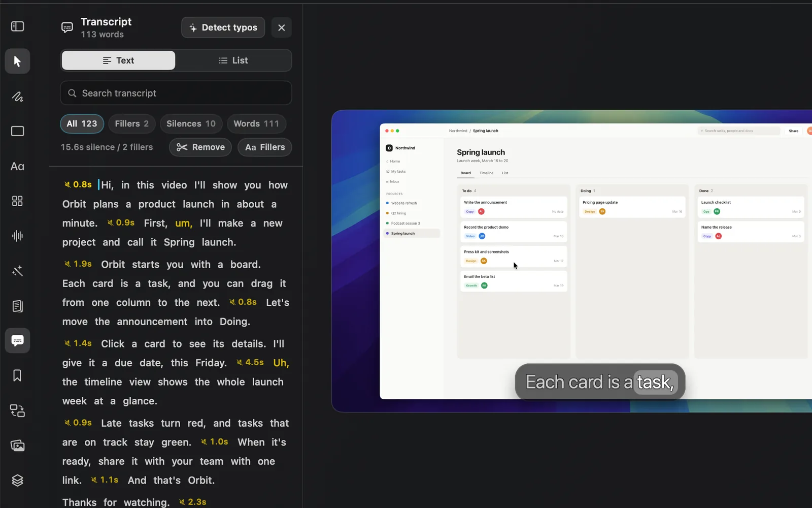Open the image gallery sidebar icon
The width and height of the screenshot is (812, 508).
coord(17,446)
